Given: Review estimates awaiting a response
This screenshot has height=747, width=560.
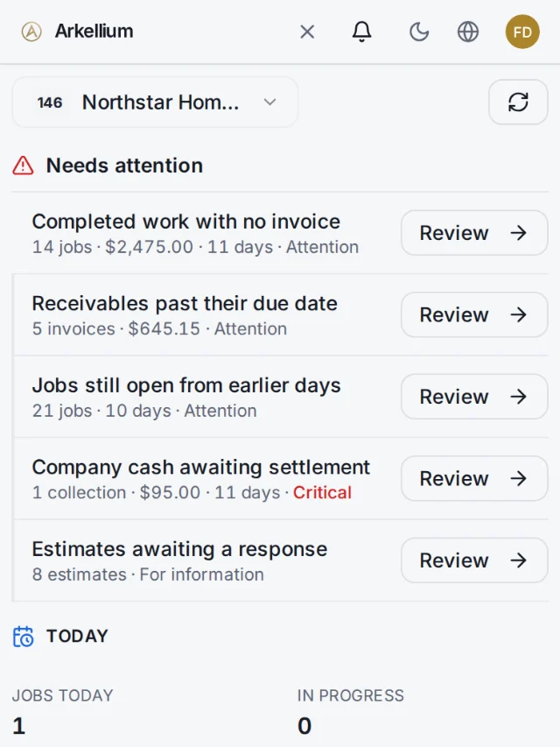Looking at the screenshot, I should 474,560.
